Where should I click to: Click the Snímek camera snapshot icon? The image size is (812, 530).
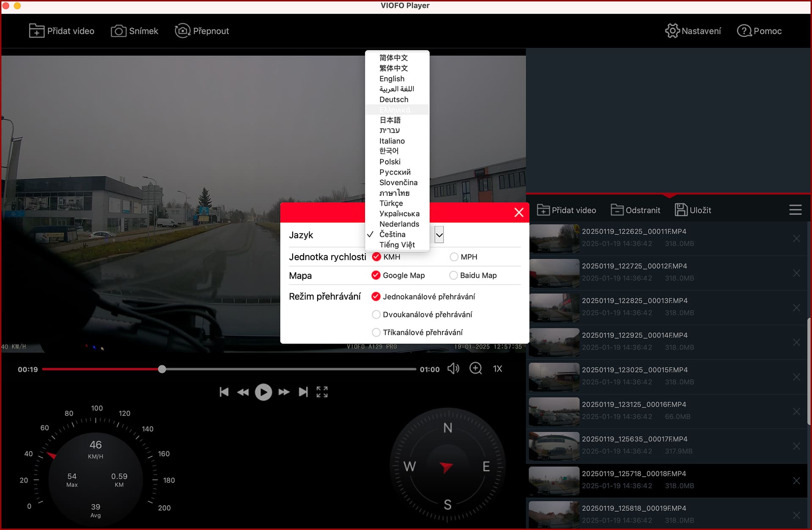pos(118,31)
